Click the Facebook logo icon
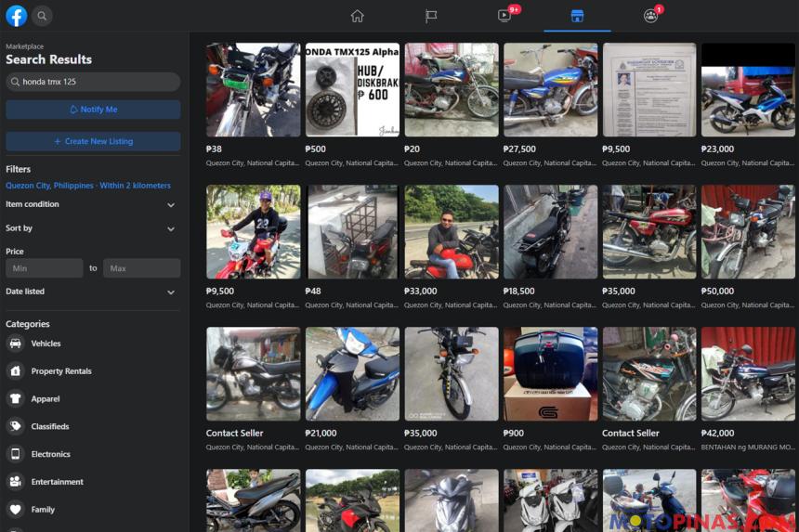The height and width of the screenshot is (532, 799). (x=17, y=16)
